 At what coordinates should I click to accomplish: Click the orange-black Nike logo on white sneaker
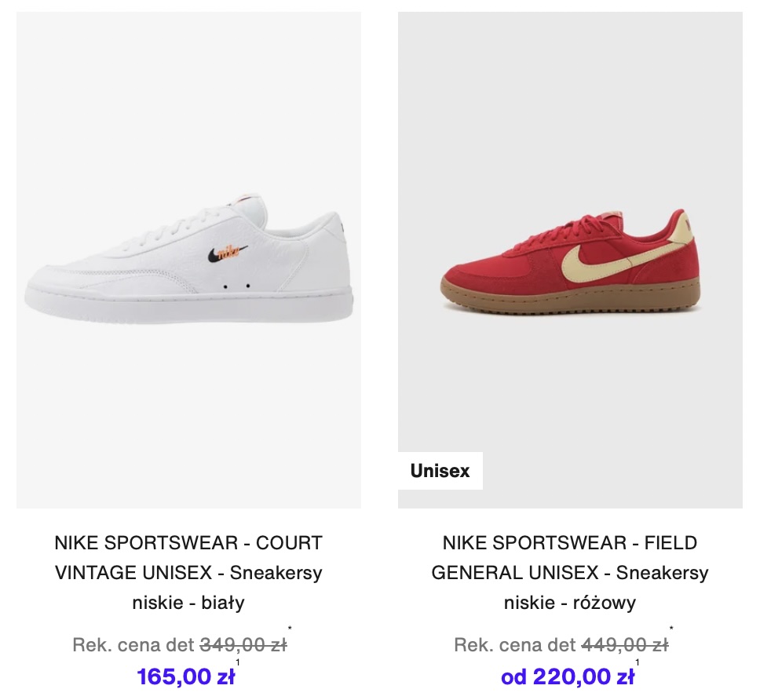228,253
